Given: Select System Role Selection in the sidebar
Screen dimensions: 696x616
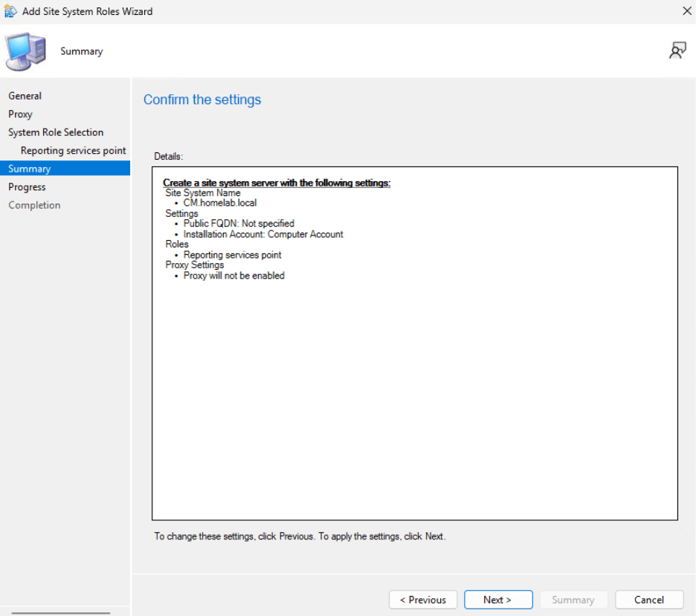Looking at the screenshot, I should click(56, 132).
